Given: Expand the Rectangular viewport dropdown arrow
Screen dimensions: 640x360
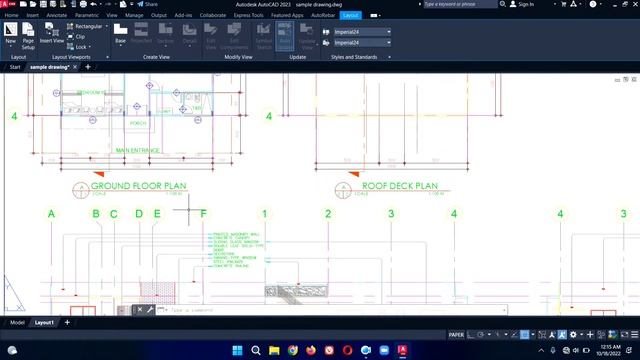Looking at the screenshot, I should pyautogui.click(x=107, y=26).
